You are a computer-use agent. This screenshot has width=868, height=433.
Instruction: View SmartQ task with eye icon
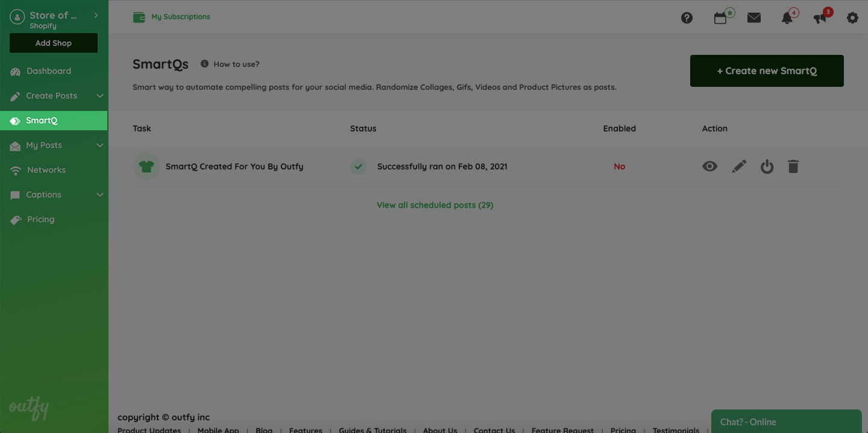pyautogui.click(x=710, y=166)
